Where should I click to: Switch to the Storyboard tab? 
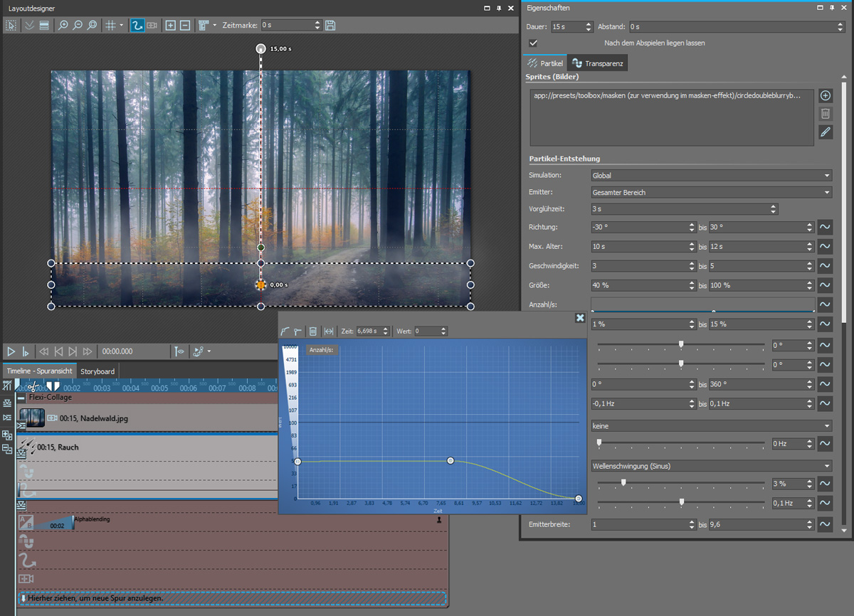(97, 371)
